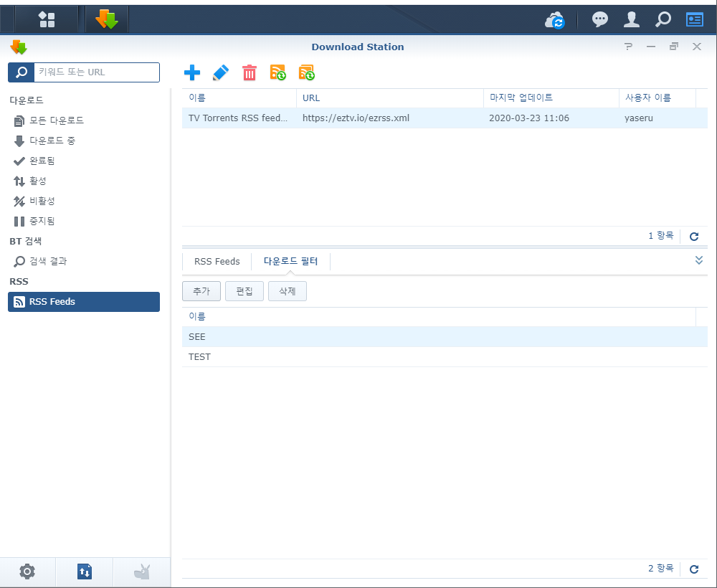This screenshot has width=717, height=588.
Task: Sort by 마지막 업데이트 column header
Action: 551,98
